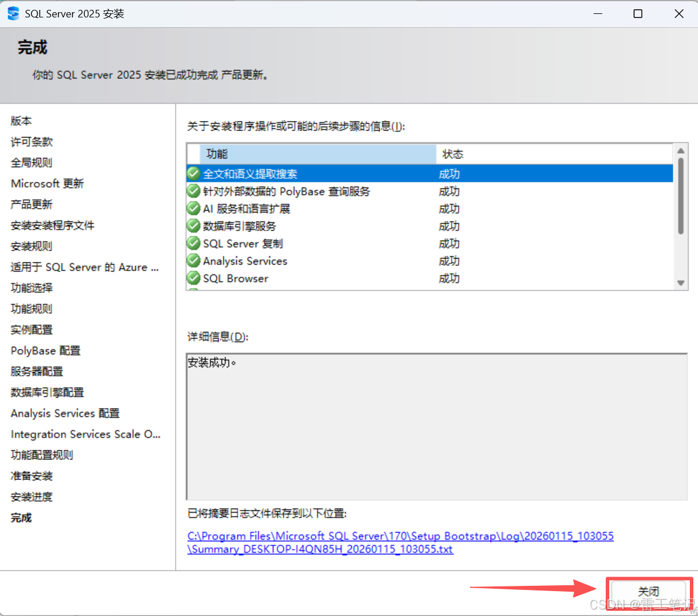Click green check icon for SQL Server 复制
The image size is (698, 616).
point(193,243)
